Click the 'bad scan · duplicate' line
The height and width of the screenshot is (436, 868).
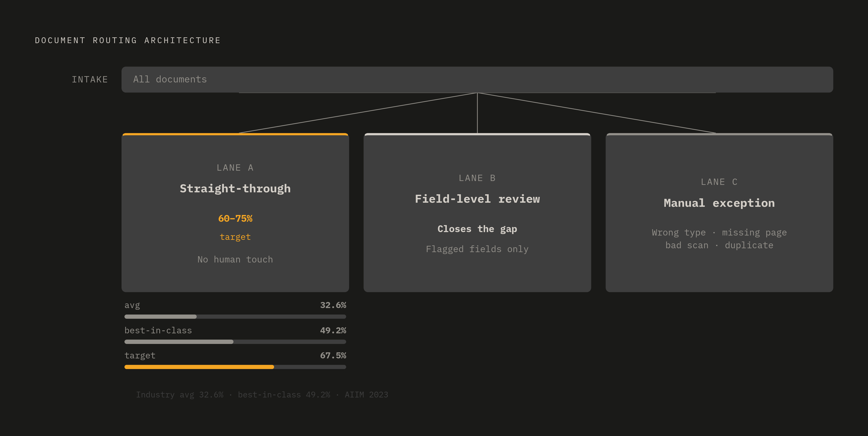pos(719,245)
